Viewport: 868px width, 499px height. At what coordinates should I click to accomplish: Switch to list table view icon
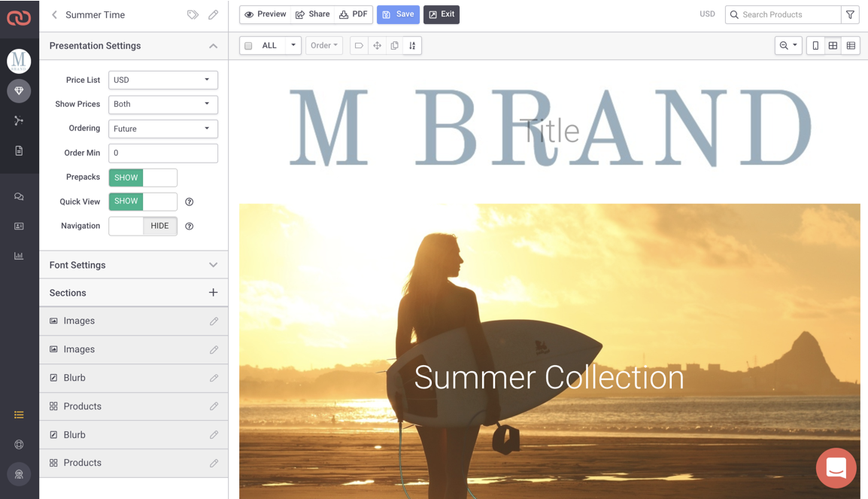851,45
